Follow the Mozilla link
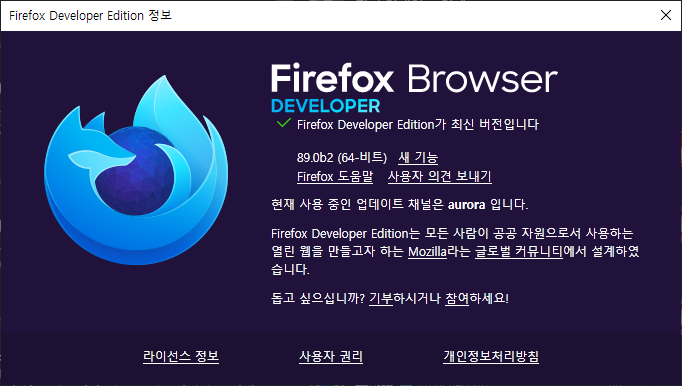The image size is (682, 386). [427, 252]
